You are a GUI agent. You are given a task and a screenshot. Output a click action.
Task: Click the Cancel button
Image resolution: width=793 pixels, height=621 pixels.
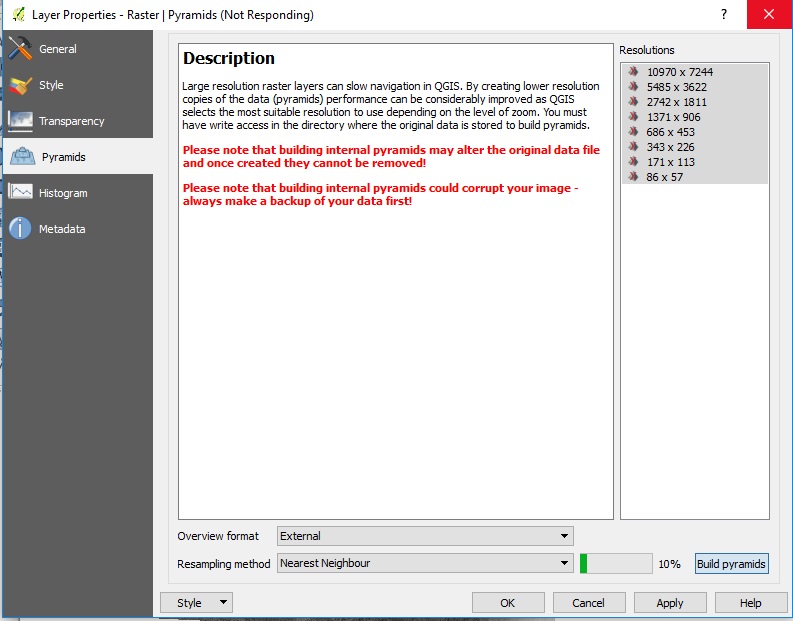pyautogui.click(x=589, y=603)
